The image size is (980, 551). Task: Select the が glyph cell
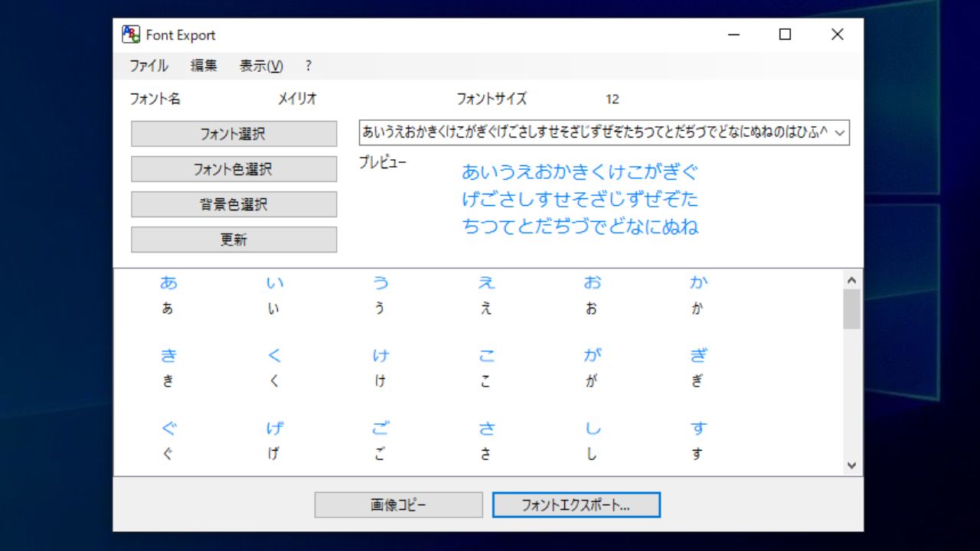[x=592, y=367]
